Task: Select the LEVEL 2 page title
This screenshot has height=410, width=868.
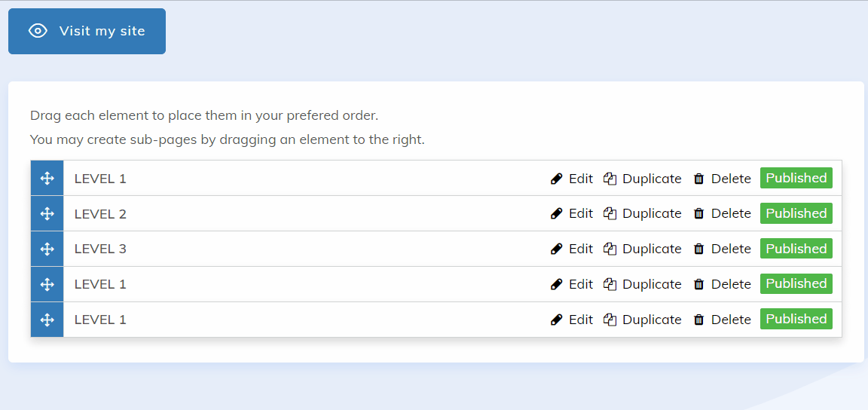Action: pos(100,214)
